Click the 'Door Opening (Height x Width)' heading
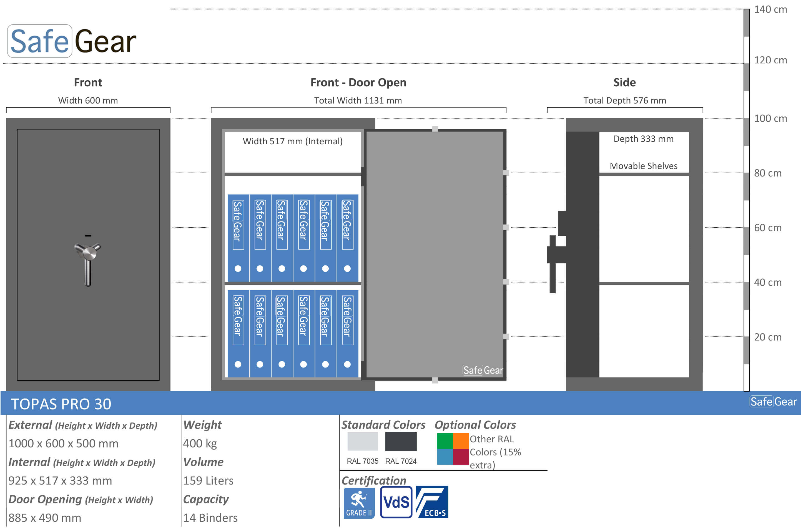The image size is (801, 532). pos(81,500)
